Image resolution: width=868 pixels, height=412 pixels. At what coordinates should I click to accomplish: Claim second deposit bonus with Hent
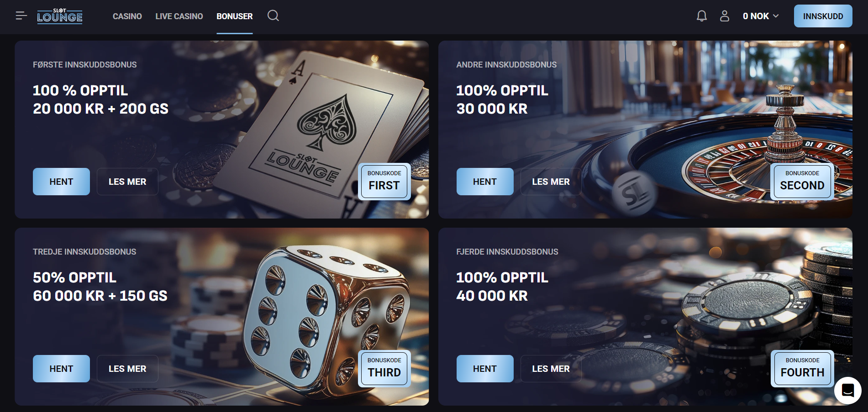click(484, 182)
